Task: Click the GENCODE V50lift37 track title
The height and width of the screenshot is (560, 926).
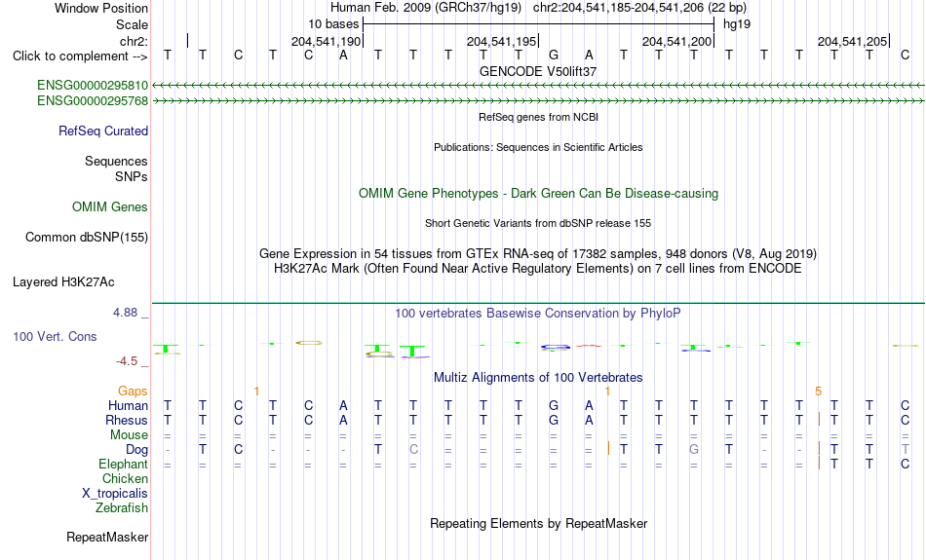Action: [538, 71]
